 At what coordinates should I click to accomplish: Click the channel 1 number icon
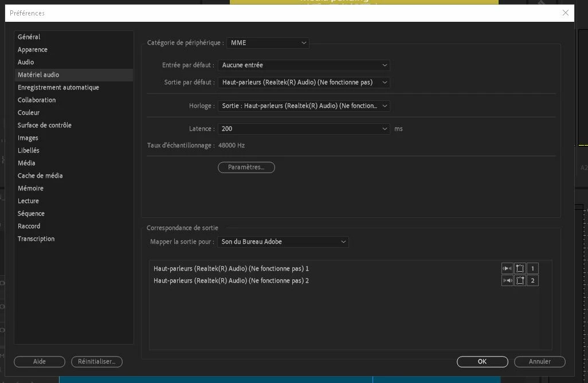click(x=532, y=268)
